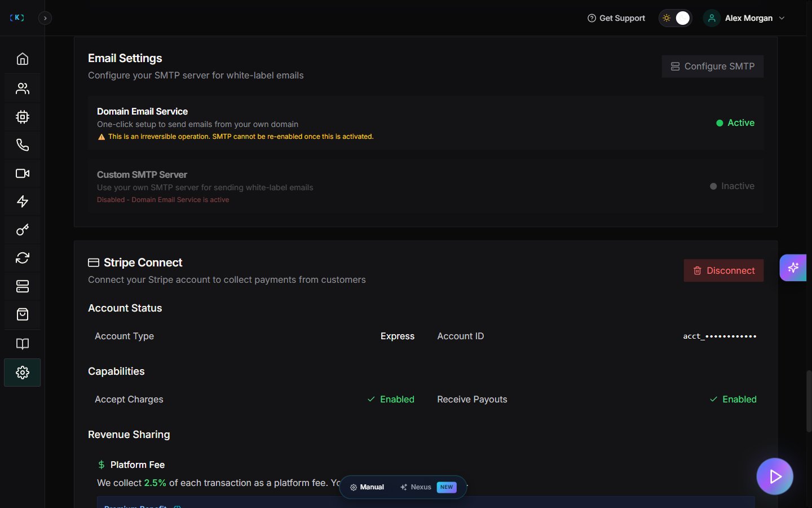
Task: Click the Custom SMTP Server heading
Action: [x=142, y=174]
